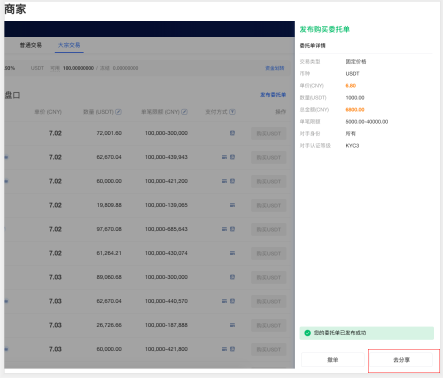Click the frozen balance value 0.00000000

(x=125, y=68)
